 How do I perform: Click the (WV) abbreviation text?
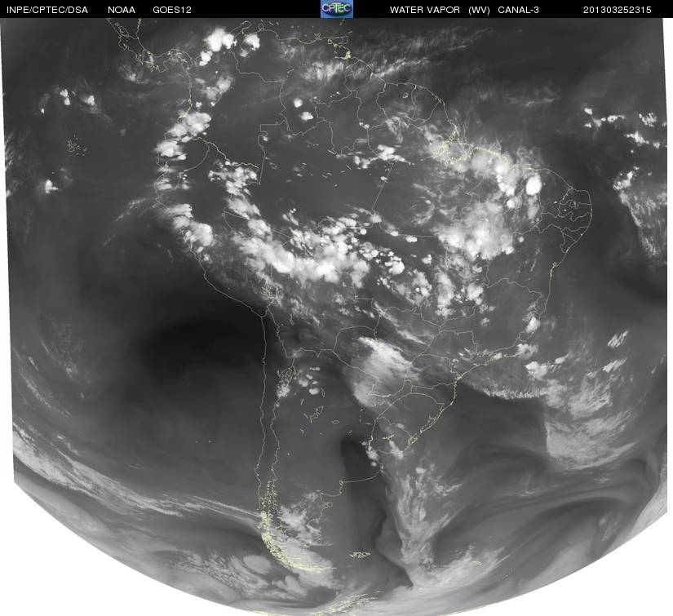click(x=479, y=10)
